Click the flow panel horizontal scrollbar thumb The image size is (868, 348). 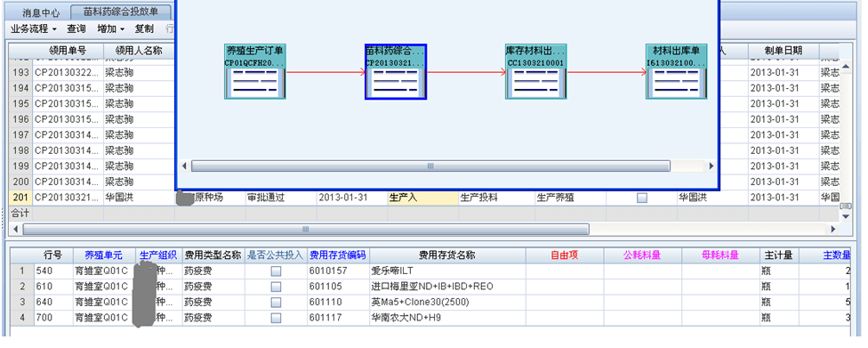click(430, 166)
